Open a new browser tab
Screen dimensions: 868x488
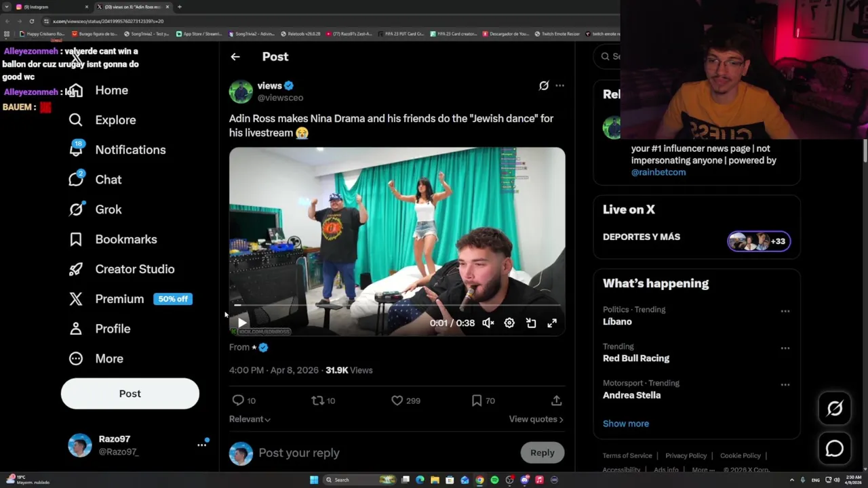tap(180, 7)
